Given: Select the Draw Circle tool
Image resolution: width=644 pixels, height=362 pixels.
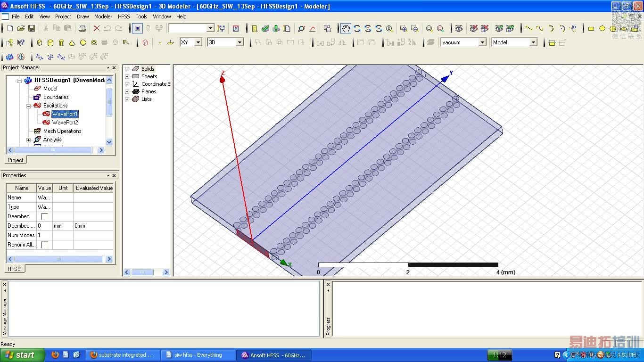Looking at the screenshot, I should click(602, 28).
